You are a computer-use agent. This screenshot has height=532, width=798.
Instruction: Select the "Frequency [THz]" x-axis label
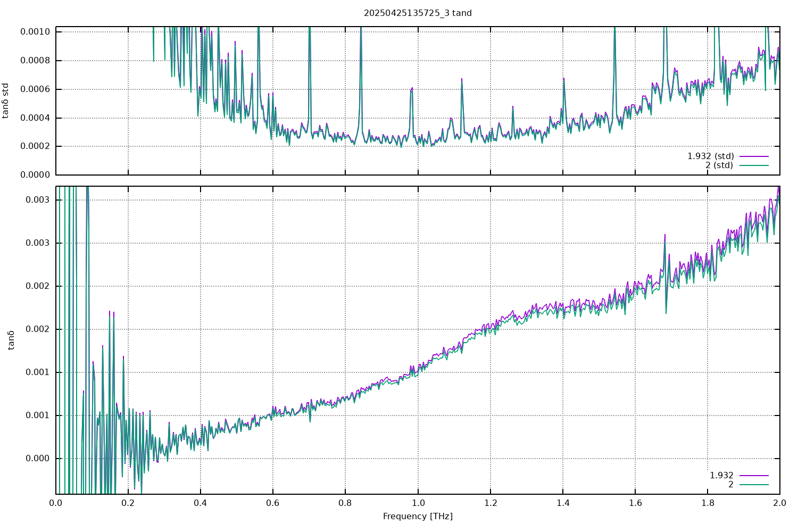tap(418, 516)
